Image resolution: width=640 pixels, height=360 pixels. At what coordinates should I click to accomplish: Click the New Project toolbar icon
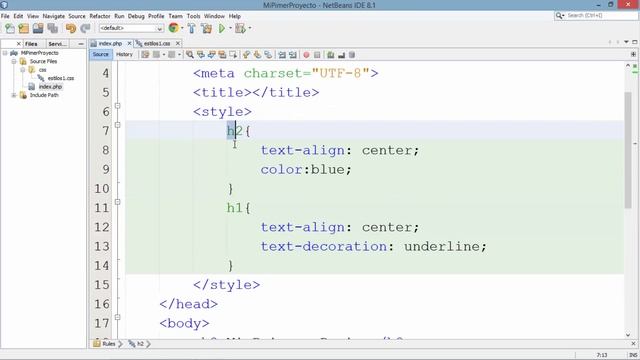coord(24,28)
